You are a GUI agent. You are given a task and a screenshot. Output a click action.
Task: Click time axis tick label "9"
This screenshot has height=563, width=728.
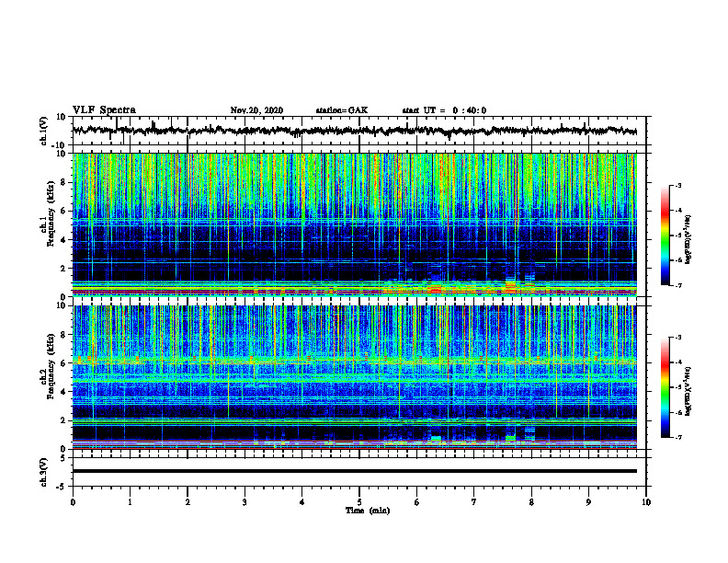(x=588, y=502)
